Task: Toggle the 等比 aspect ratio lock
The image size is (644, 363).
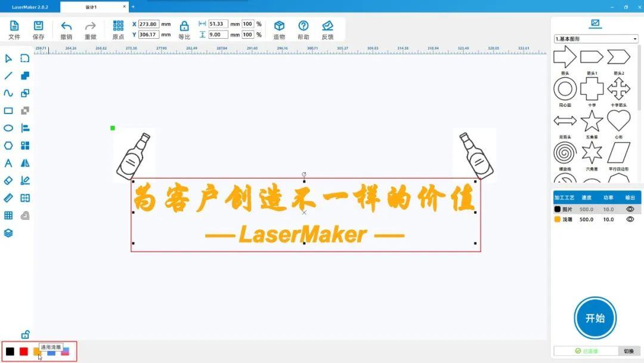Action: point(184,26)
